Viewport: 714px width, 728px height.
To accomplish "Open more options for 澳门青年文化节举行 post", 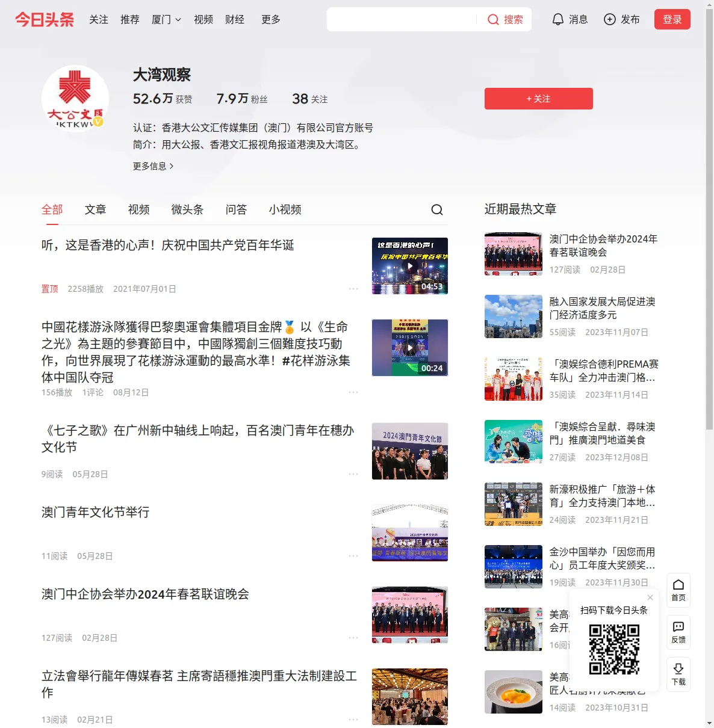I will coord(353,556).
